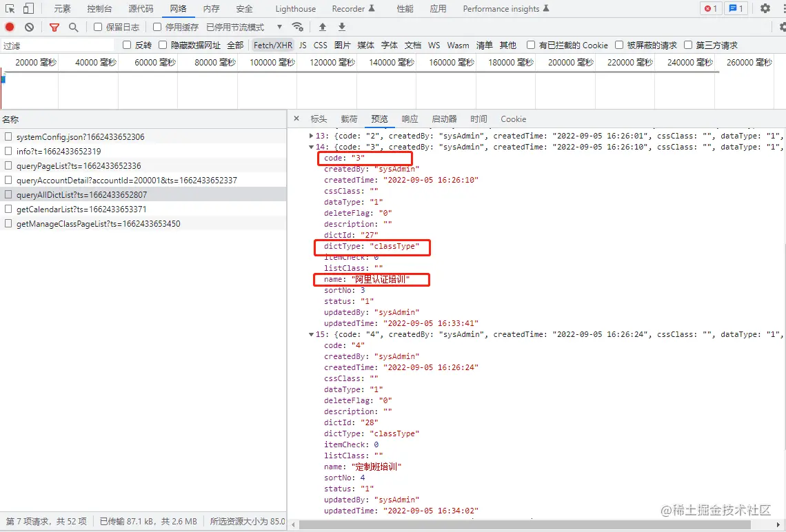Switch to 内存 panel tab
The width and height of the screenshot is (786, 532).
pyautogui.click(x=211, y=8)
